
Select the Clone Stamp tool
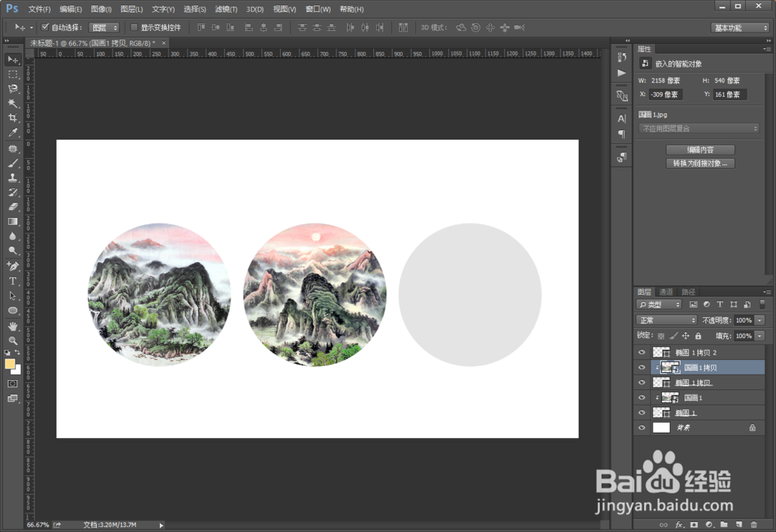pyautogui.click(x=13, y=178)
